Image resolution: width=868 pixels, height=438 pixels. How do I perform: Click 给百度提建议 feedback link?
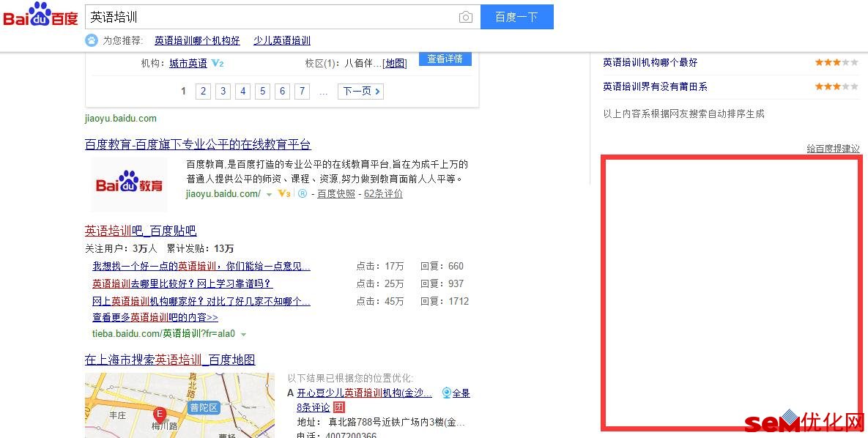(833, 149)
